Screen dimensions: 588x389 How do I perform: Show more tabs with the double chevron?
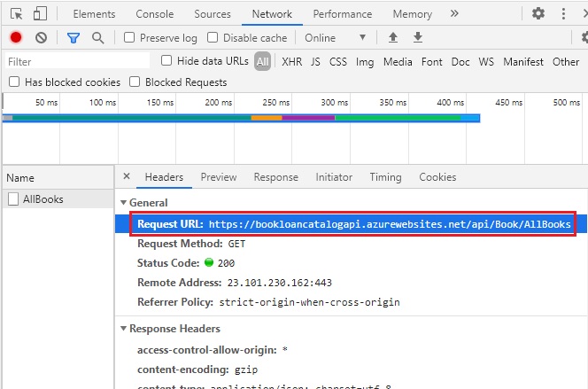pyautogui.click(x=454, y=14)
